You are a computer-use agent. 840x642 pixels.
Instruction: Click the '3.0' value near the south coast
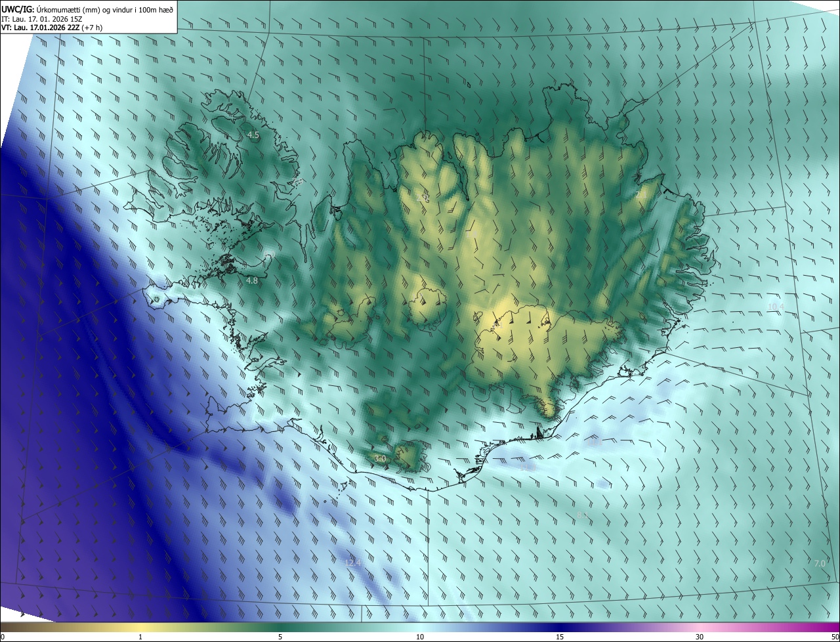[379, 458]
